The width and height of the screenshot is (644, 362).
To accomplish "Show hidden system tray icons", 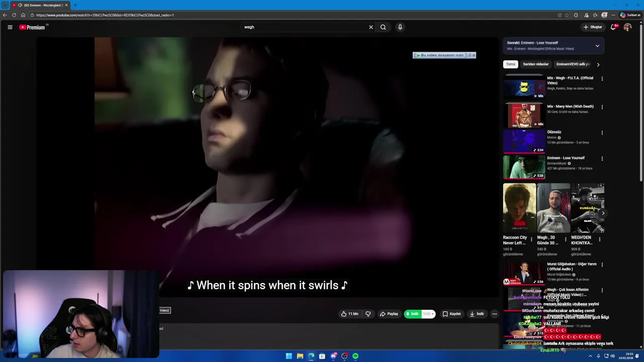I will 591,356.
